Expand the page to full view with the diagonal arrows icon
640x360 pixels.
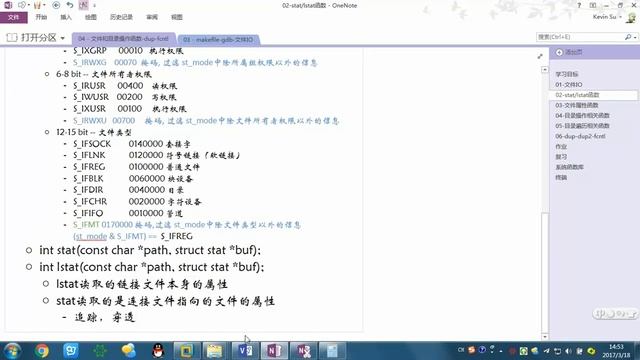(540, 56)
